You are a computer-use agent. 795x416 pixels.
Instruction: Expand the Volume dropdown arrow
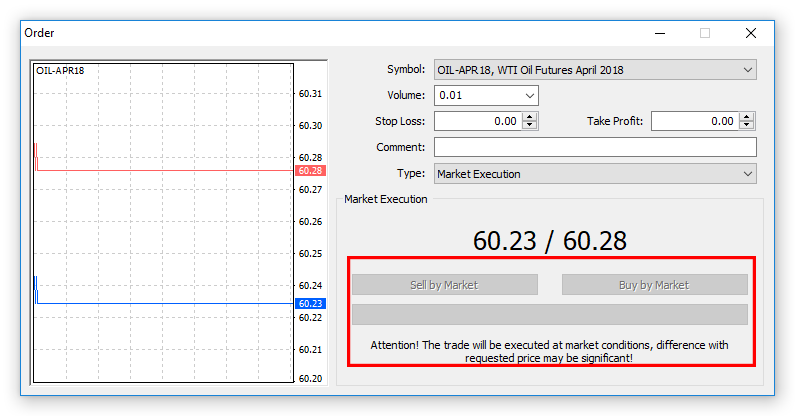pos(530,95)
